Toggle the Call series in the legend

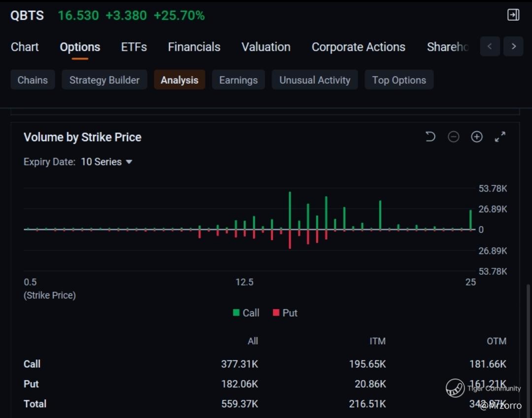[246, 313]
